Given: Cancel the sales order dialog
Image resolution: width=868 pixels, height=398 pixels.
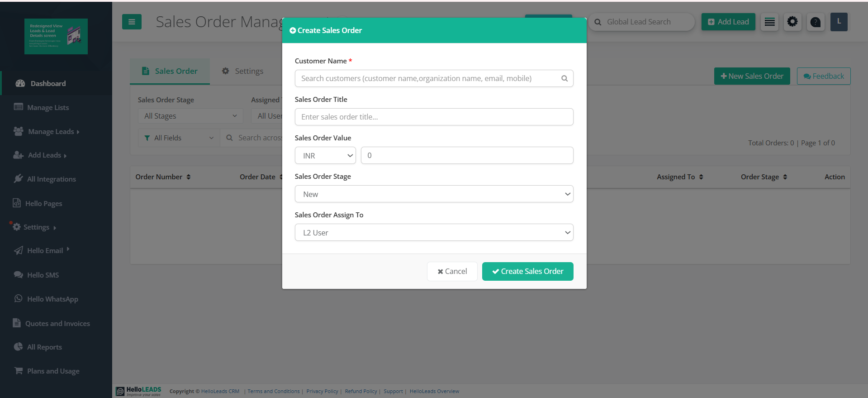Looking at the screenshot, I should (x=452, y=271).
